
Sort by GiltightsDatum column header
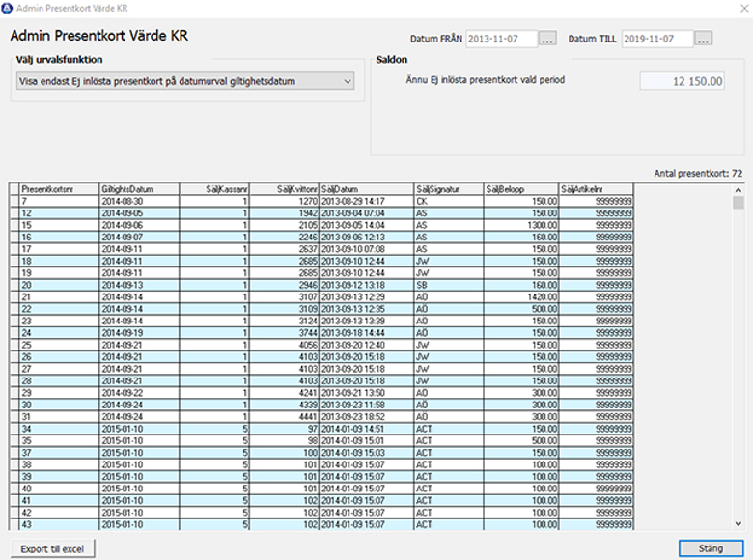(x=139, y=189)
